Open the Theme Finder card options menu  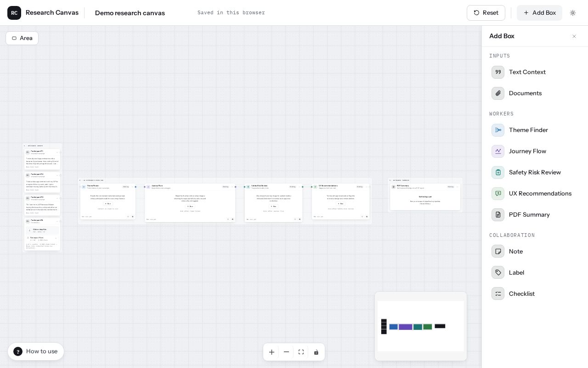click(x=132, y=187)
